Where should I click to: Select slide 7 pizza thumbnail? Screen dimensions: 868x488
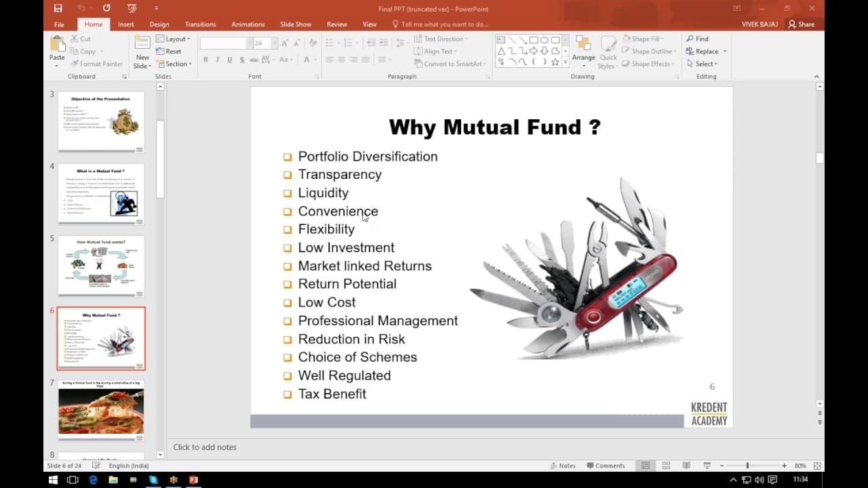pyautogui.click(x=101, y=411)
